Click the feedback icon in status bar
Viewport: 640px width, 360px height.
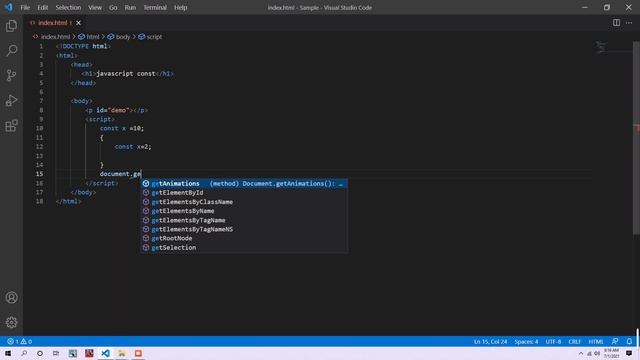click(x=615, y=341)
